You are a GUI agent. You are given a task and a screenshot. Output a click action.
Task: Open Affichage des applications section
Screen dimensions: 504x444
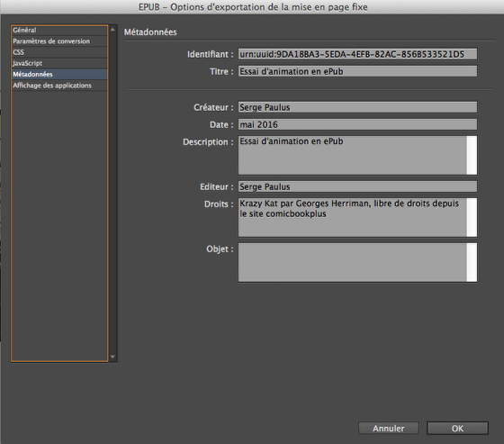[x=59, y=86]
